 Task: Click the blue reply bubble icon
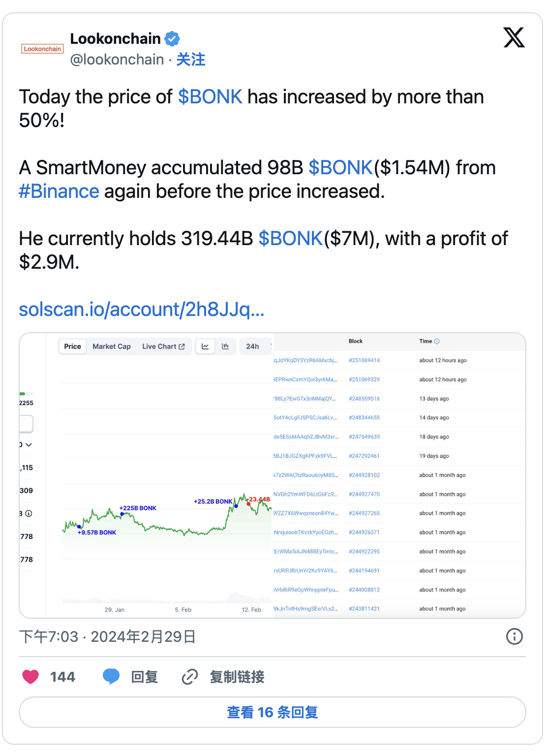(x=111, y=677)
